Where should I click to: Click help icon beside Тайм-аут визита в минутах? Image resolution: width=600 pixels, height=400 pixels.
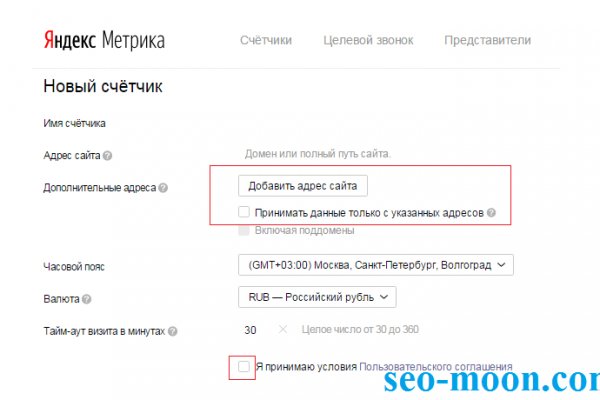point(173,330)
